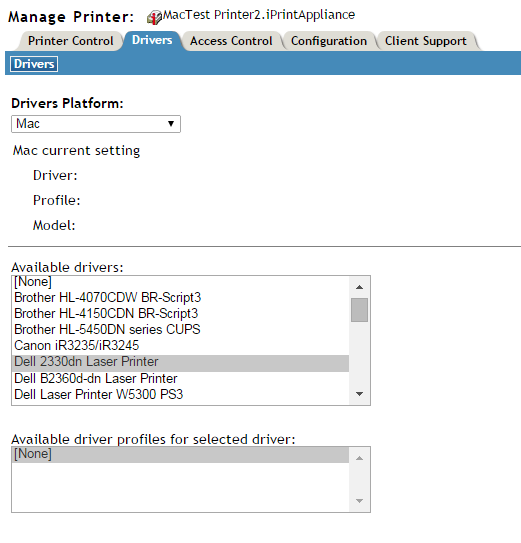Select Dell 2330dn Laser Printer driver
Viewport: 521px width, 543px height.
point(180,362)
